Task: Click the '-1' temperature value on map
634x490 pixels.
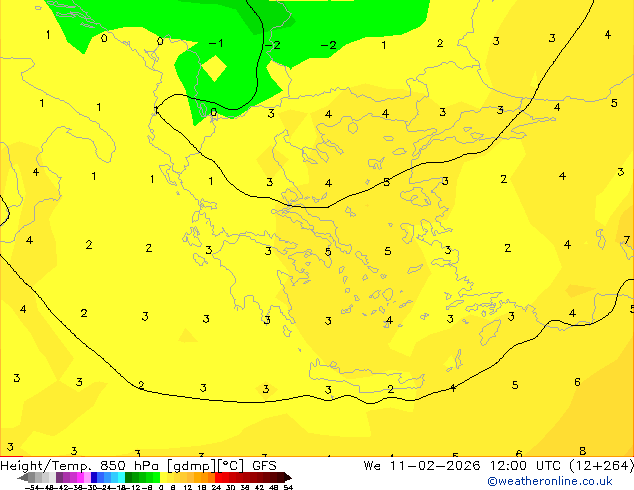Action: click(215, 43)
